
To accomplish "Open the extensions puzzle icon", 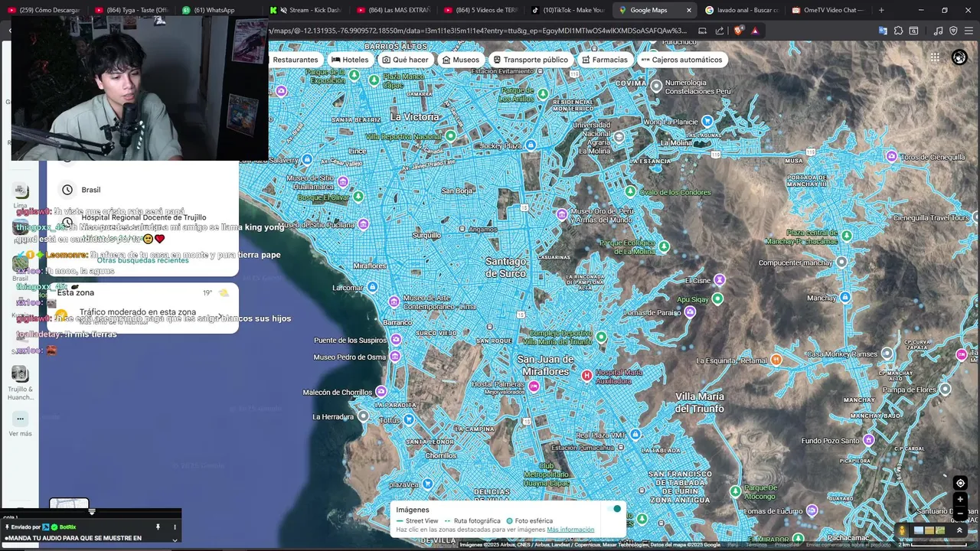I will point(898,31).
